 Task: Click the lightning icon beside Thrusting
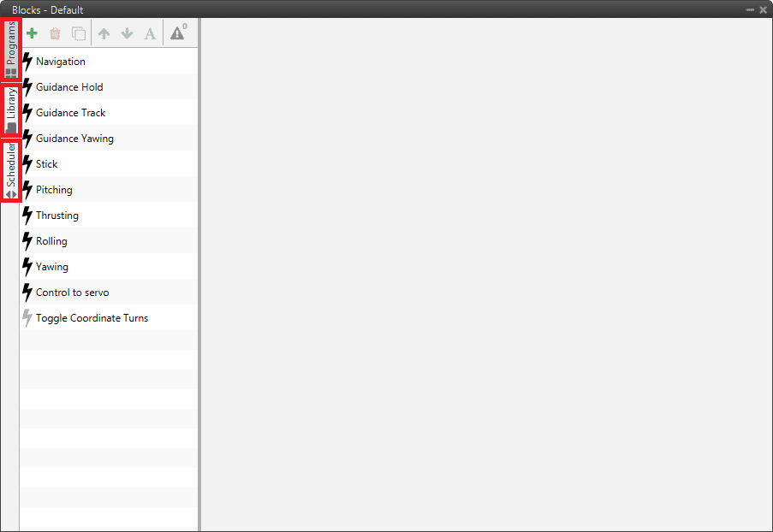tap(27, 216)
